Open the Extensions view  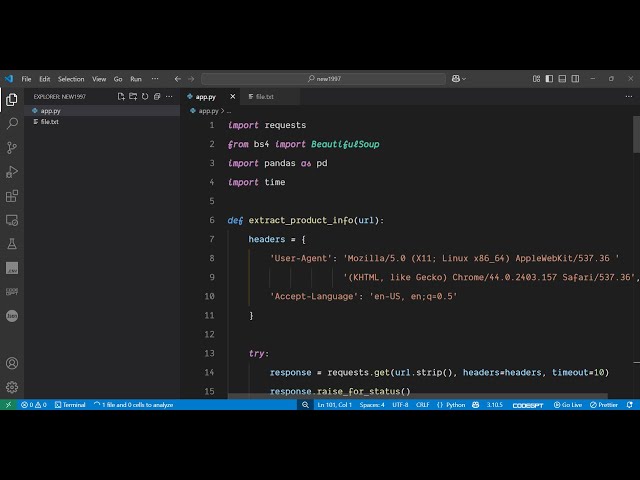[x=12, y=196]
